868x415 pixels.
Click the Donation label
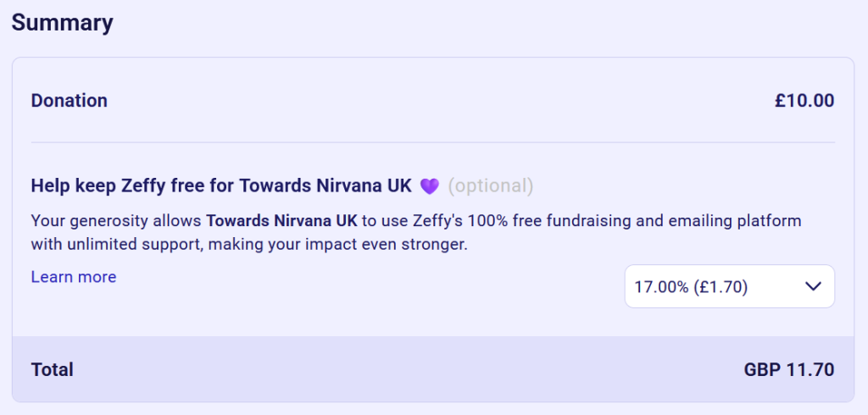(x=70, y=101)
